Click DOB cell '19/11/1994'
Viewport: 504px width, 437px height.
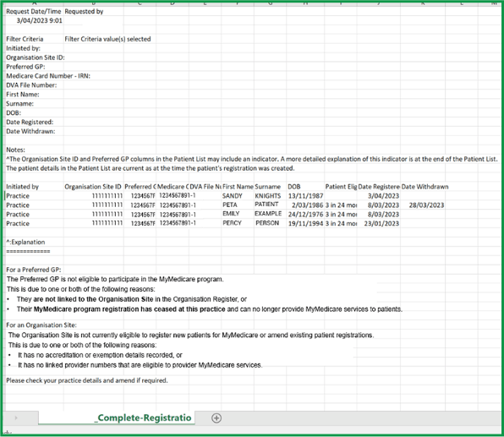(305, 224)
